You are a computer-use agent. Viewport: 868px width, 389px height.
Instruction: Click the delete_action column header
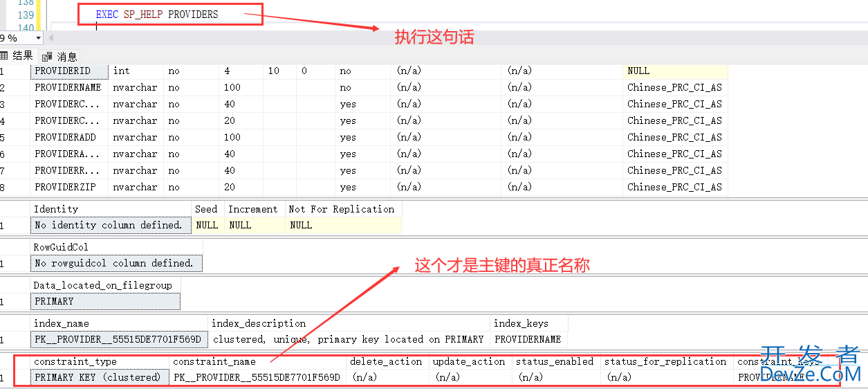pos(387,361)
